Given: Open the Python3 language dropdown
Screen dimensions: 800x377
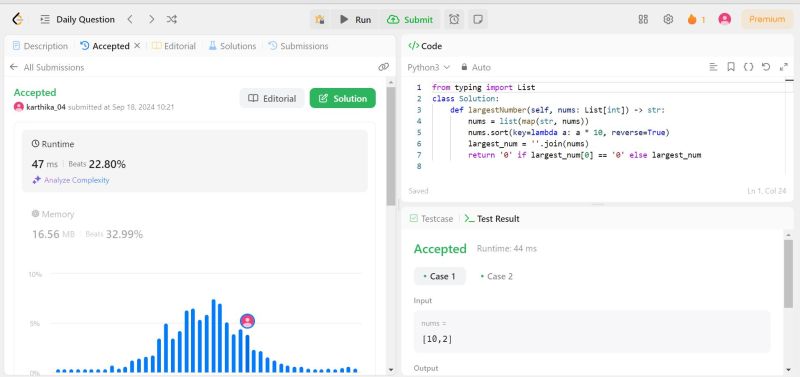Looking at the screenshot, I should point(429,67).
